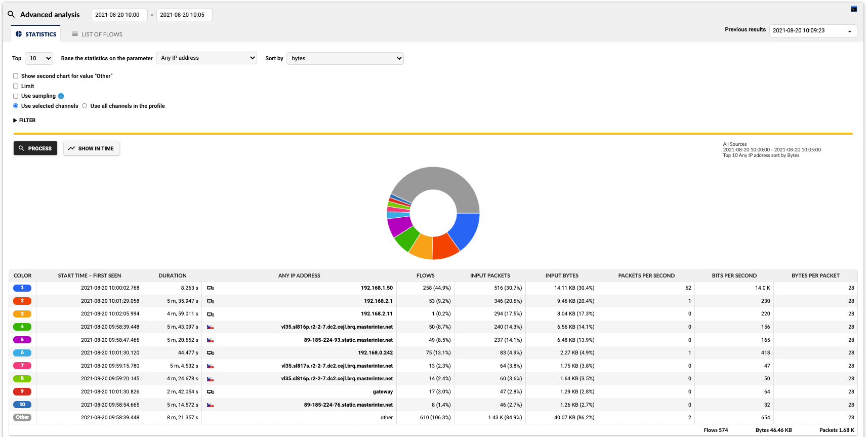868x437 pixels.
Task: Click the start time field 2021-08-20 10:00
Action: click(x=119, y=15)
